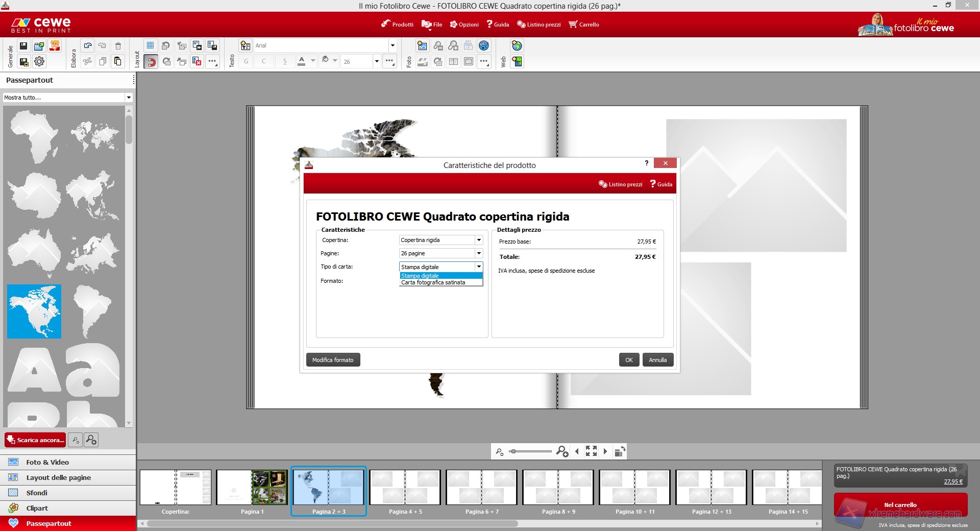The image size is (980, 531).
Task: Expand the Copertina dropdown in dialog
Action: 479,240
